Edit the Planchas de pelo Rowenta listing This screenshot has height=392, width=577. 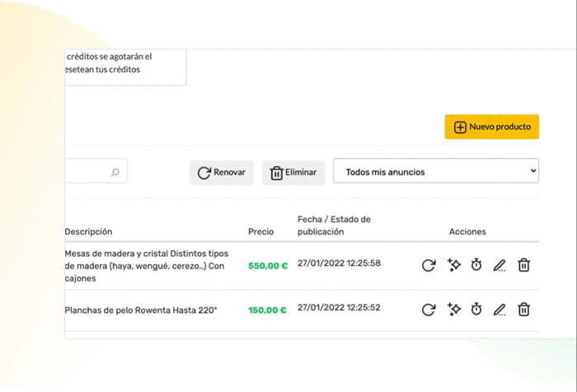click(500, 310)
